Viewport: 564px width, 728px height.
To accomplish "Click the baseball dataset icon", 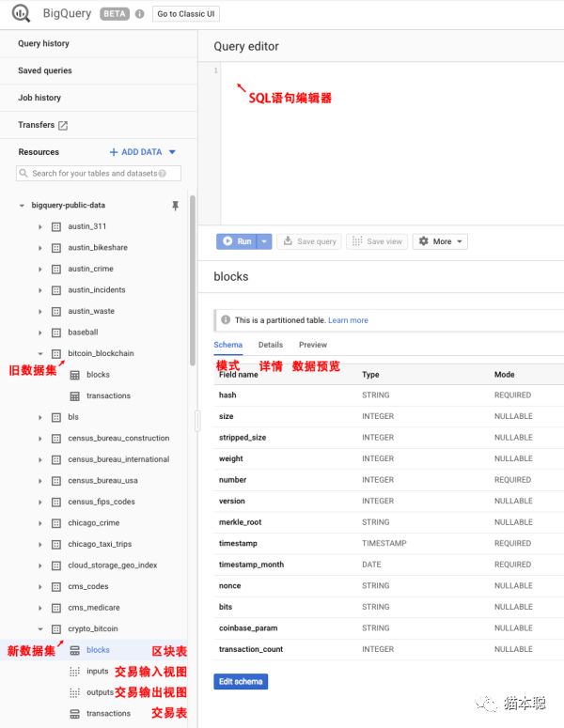I will click(x=56, y=333).
